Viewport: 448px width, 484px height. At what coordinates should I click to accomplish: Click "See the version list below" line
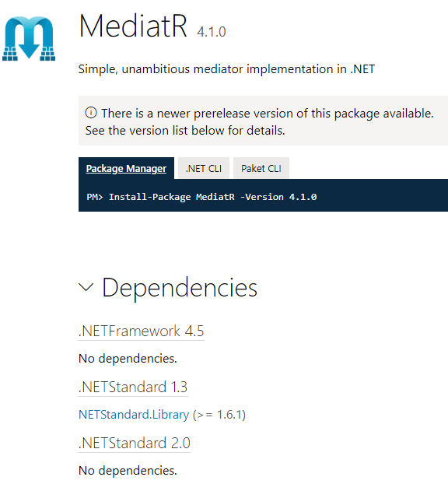click(185, 131)
